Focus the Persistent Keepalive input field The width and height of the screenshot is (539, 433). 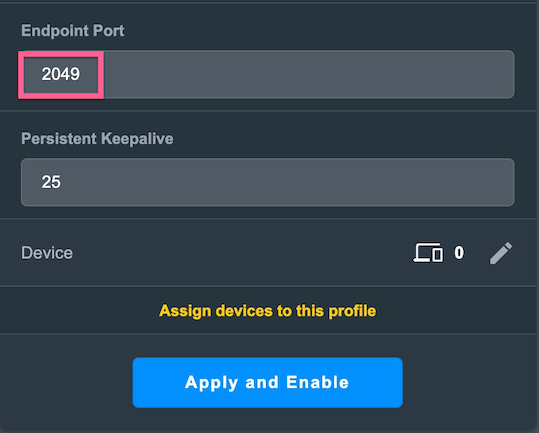tap(267, 182)
